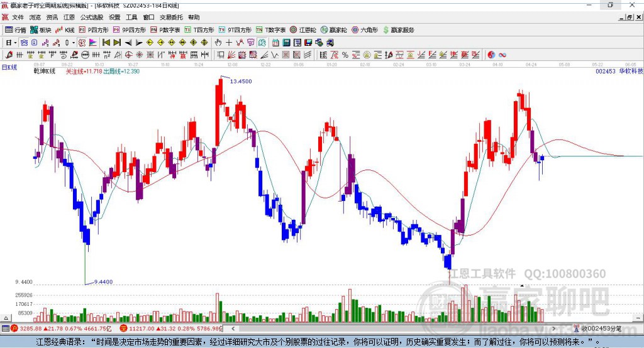Click the 板块 toolbar button
This screenshot has width=644, height=348.
coord(41,30)
